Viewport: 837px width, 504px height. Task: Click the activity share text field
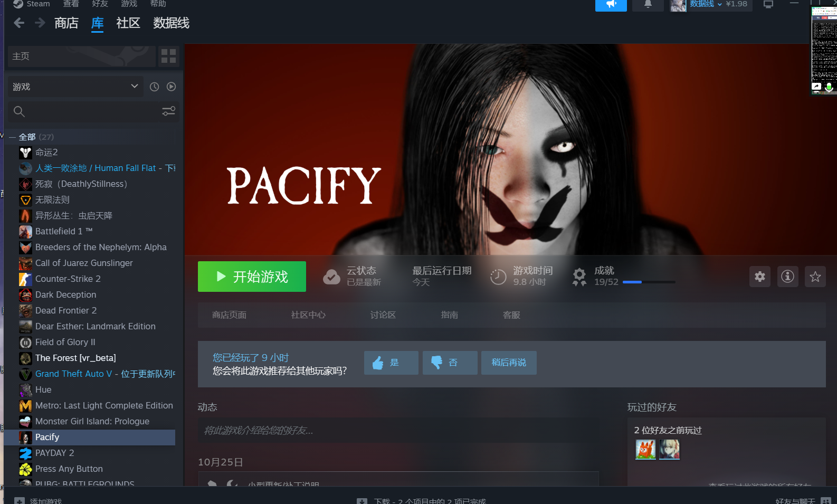tap(398, 431)
